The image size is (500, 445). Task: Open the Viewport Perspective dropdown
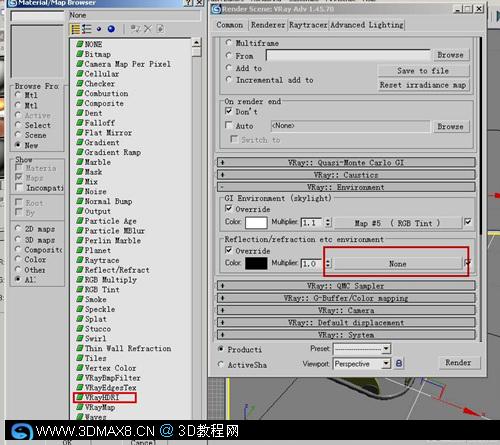click(362, 364)
